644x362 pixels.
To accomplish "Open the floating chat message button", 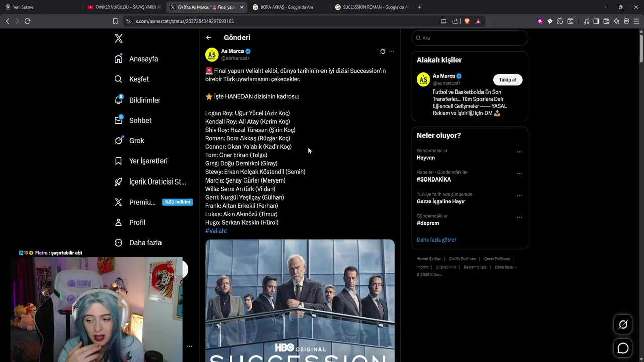I will point(623,348).
